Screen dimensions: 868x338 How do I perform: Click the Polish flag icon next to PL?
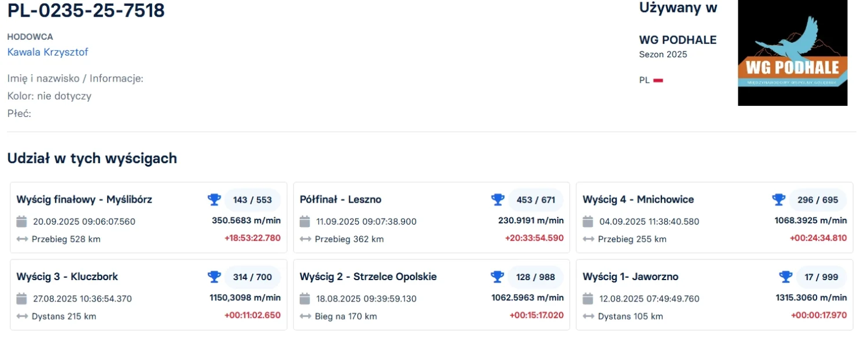tap(658, 80)
